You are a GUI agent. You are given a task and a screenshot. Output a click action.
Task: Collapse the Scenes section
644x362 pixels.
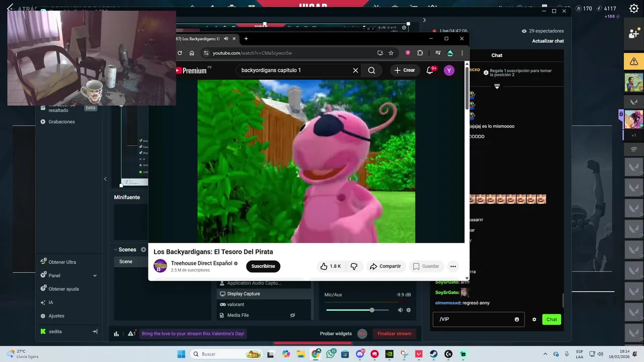point(115,250)
